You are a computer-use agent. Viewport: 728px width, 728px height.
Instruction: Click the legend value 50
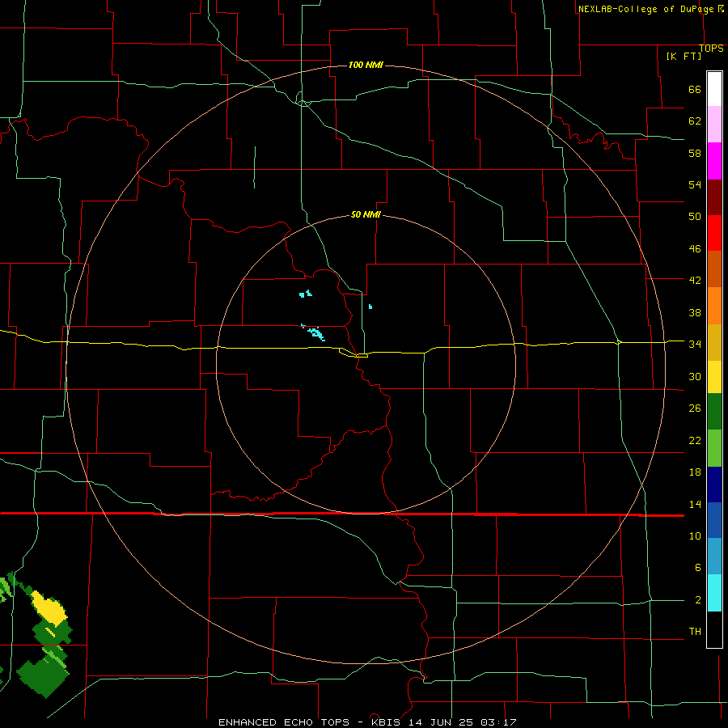(695, 217)
